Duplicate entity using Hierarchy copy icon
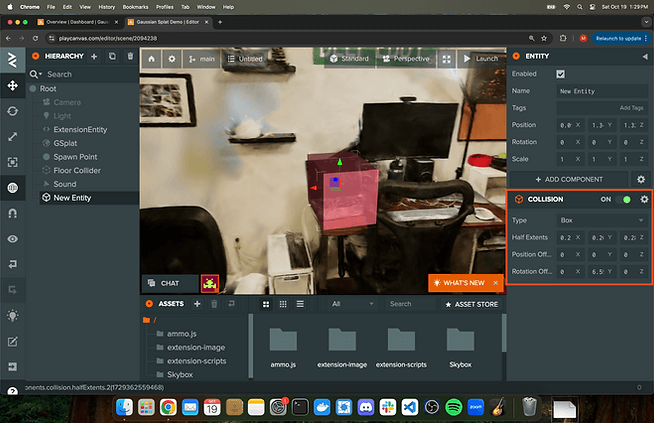This screenshot has width=654, height=423. [x=111, y=57]
